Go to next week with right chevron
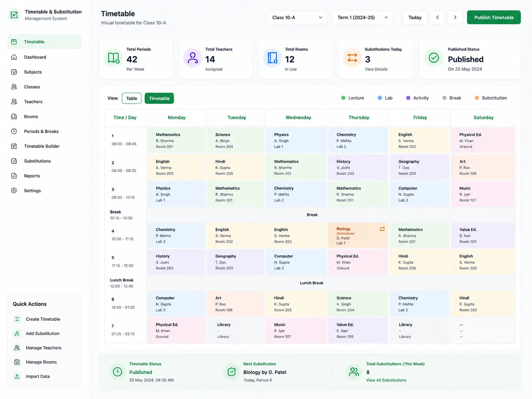The image size is (532, 399). pos(455,18)
